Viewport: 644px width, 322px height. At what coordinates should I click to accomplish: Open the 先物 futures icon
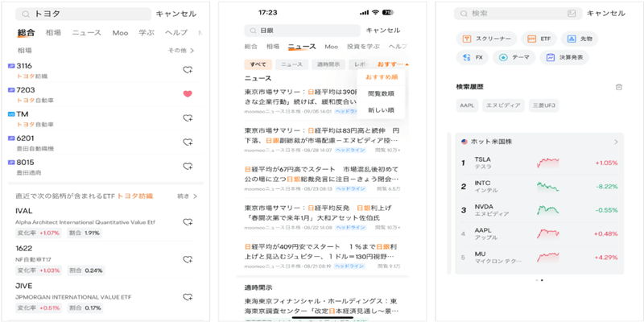(572, 39)
